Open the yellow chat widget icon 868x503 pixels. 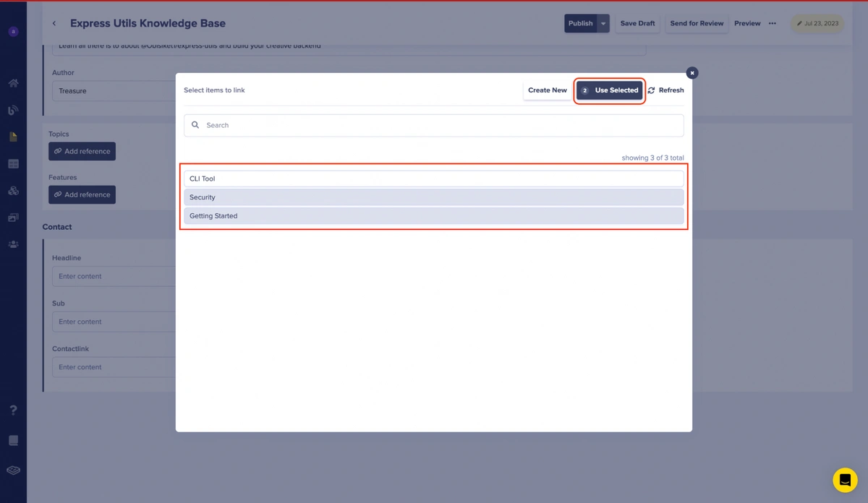pos(844,480)
